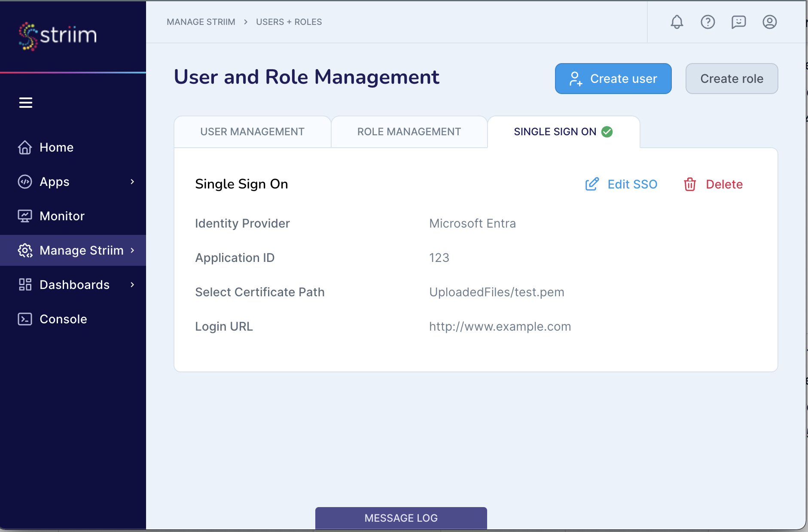Click the Create role button

point(732,79)
